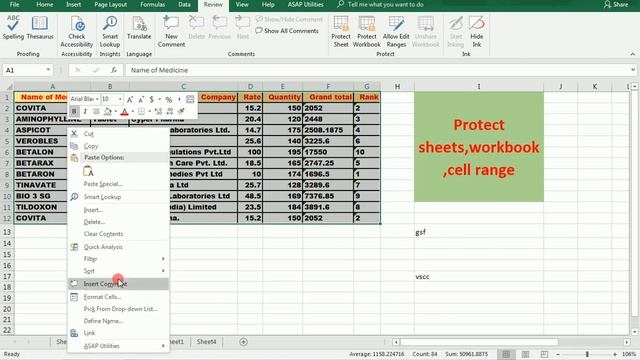Click the Link option in context menu
The image size is (640, 360).
click(x=118, y=333)
